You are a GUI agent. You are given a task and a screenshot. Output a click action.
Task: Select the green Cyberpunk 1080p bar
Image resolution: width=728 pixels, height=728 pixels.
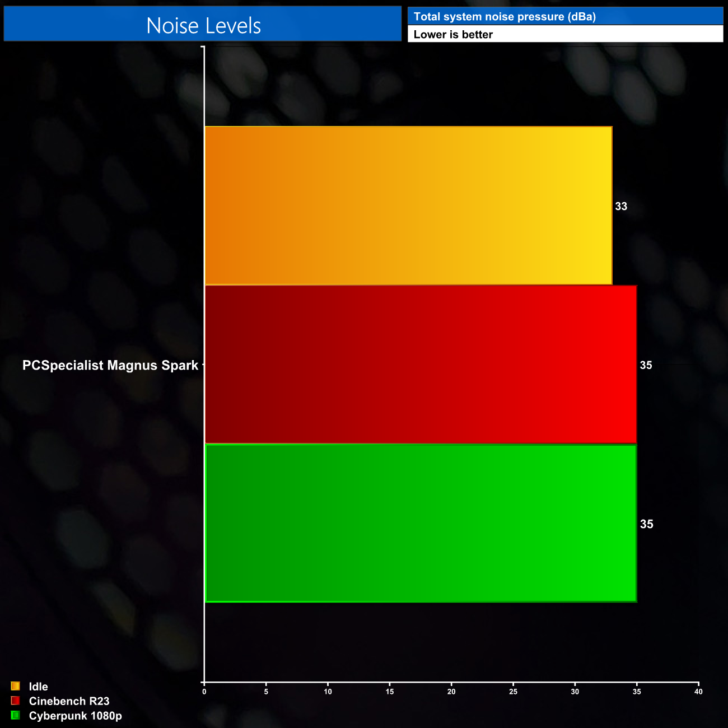(x=421, y=524)
